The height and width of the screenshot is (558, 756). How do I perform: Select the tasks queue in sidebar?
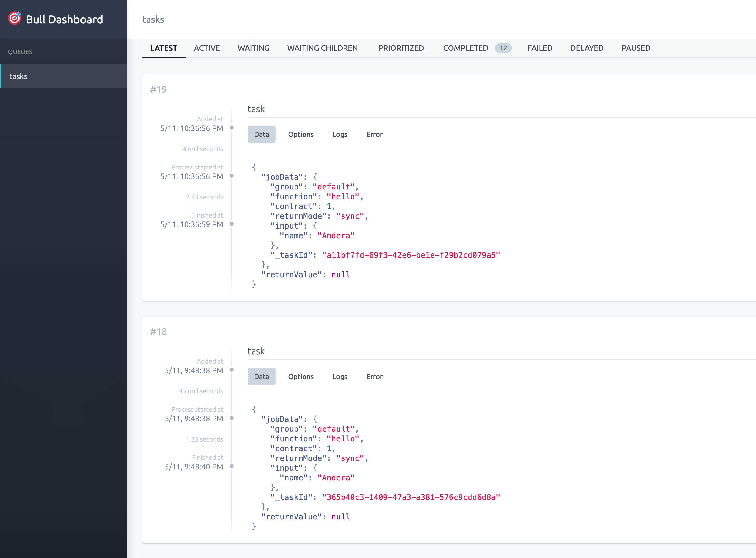[18, 76]
